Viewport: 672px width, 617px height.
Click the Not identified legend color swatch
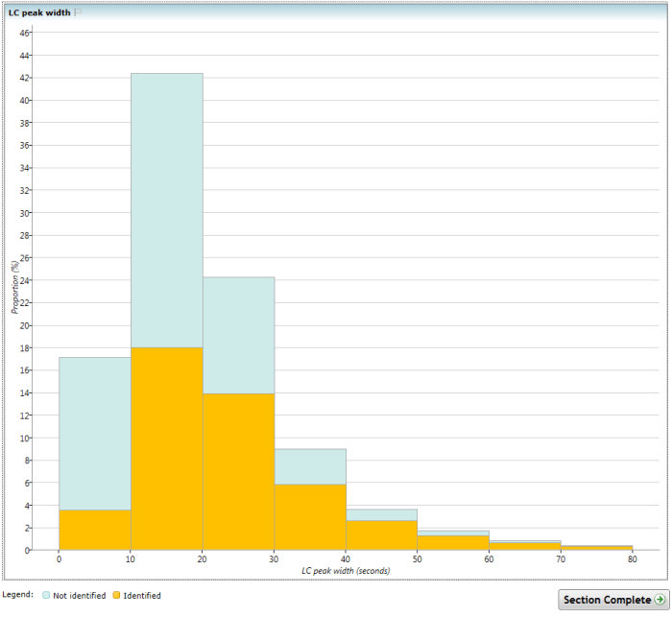46,595
